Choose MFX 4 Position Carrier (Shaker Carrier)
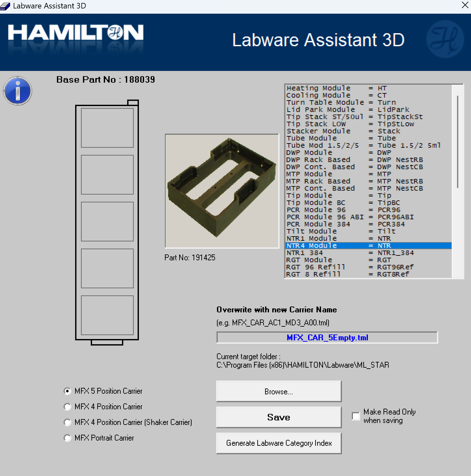This screenshot has height=476, width=471. (x=67, y=422)
